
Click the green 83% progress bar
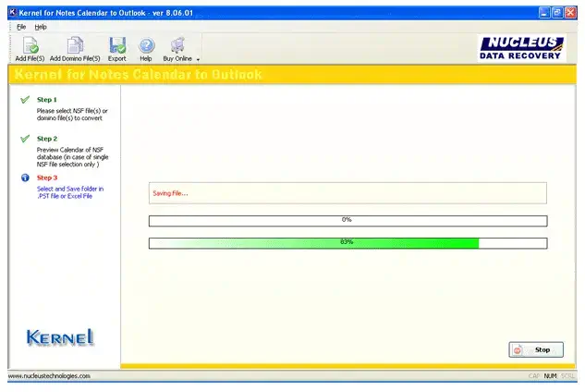tap(347, 243)
